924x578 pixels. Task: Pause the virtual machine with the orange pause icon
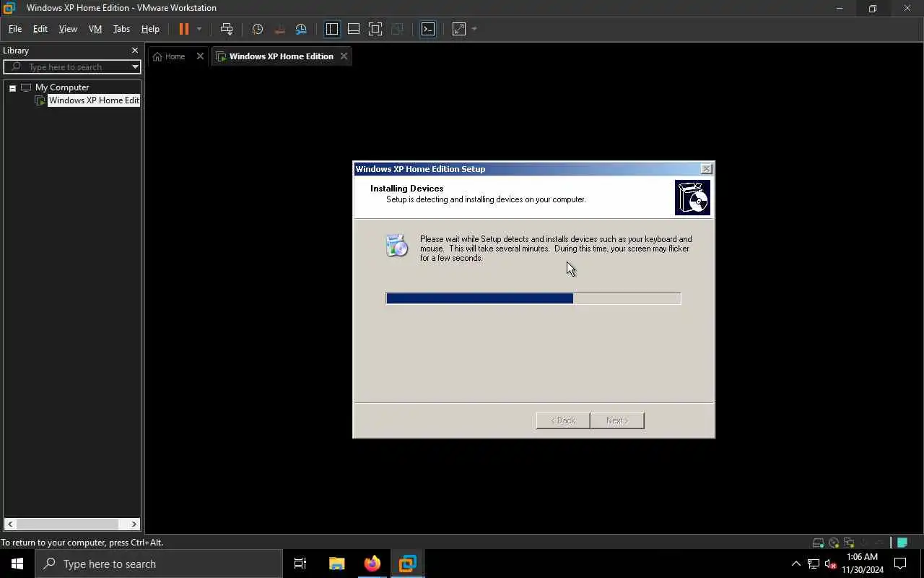pyautogui.click(x=183, y=29)
